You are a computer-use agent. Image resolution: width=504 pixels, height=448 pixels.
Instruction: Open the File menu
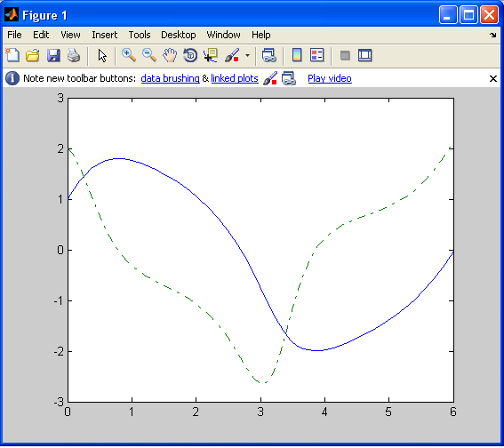(14, 35)
